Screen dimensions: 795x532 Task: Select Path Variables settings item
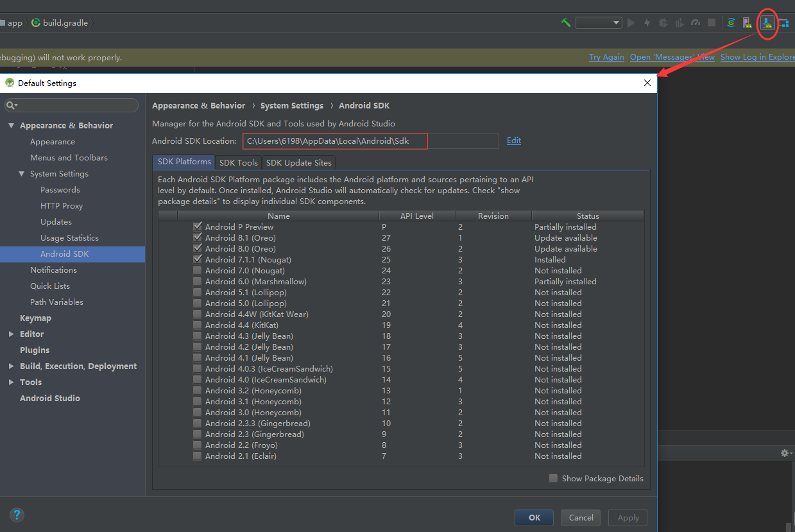(56, 302)
